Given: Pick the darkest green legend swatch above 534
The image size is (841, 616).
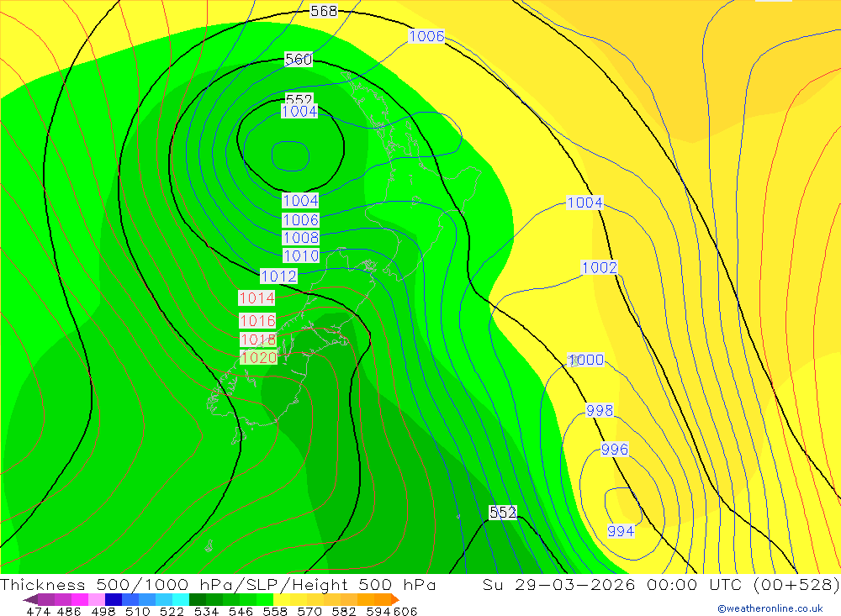Looking at the screenshot, I should (x=198, y=599).
